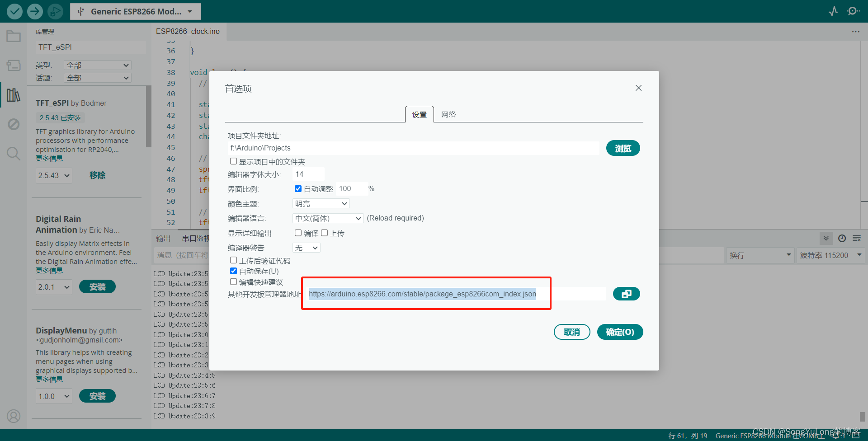This screenshot has height=441, width=868.
Task: Uncheck the automatic interface scale checkbox
Action: point(298,188)
